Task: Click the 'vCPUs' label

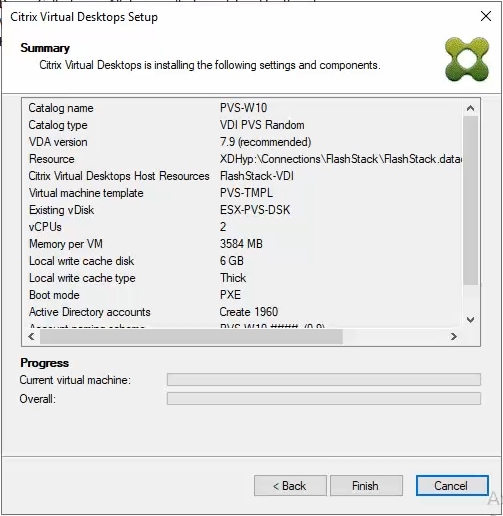Action: click(x=45, y=227)
